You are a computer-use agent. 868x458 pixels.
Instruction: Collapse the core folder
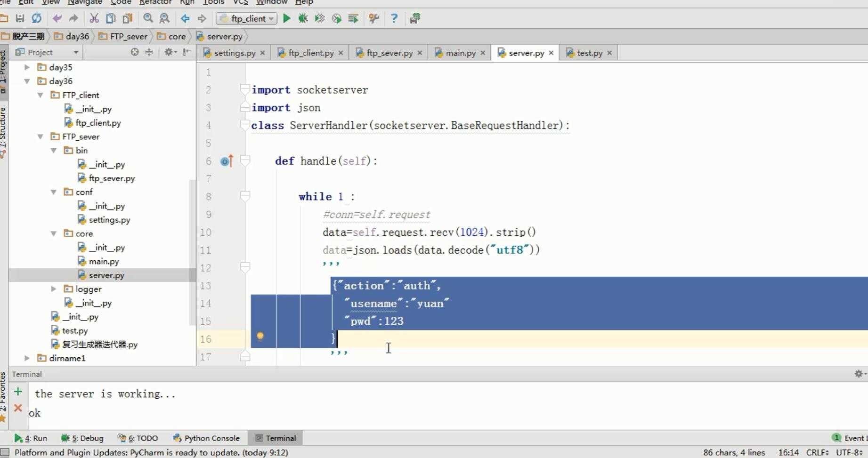[53, 233]
